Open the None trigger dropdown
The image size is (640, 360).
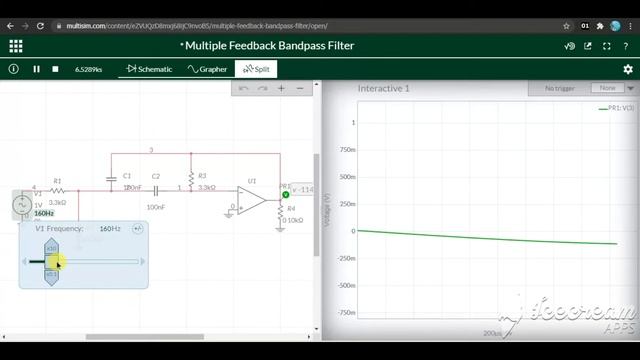coord(607,88)
